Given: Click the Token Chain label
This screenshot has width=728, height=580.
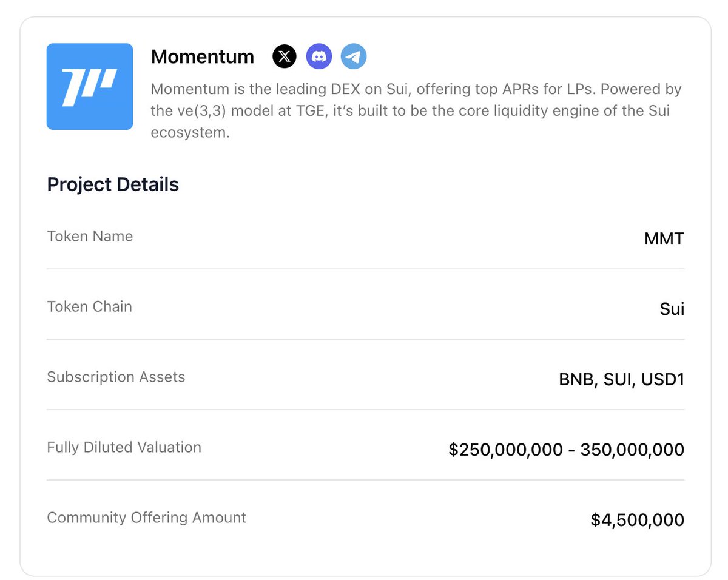Looking at the screenshot, I should pos(89,306).
